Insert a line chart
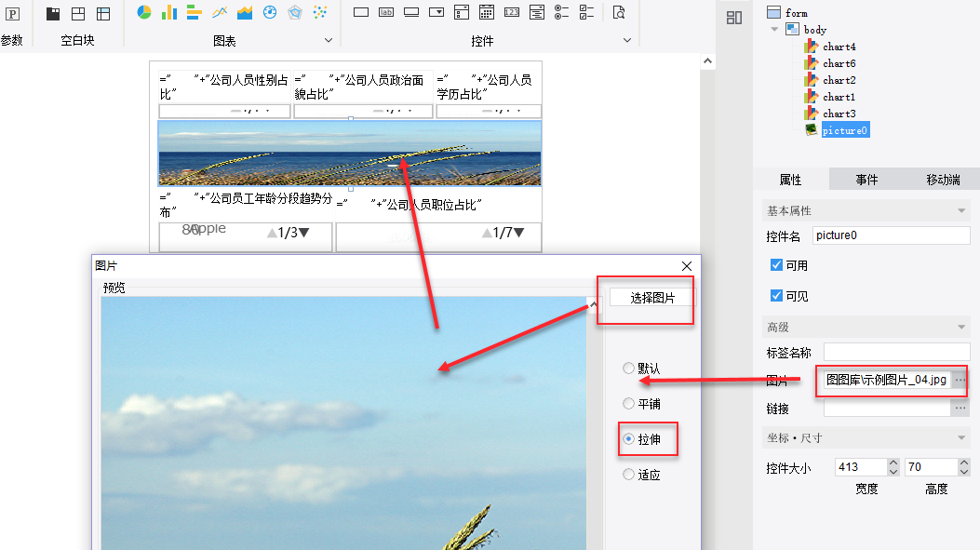Viewport: 980px width, 550px height. 220,12
